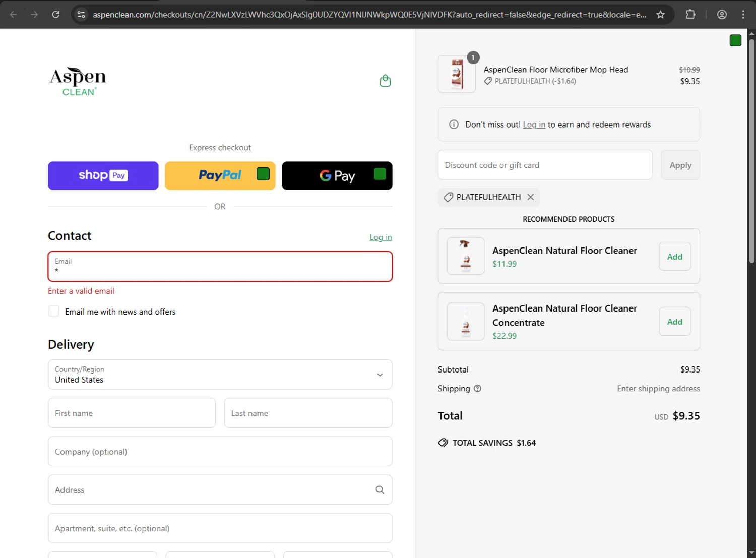This screenshot has width=756, height=558.
Task: Open the shopping bag cart icon
Action: [x=385, y=81]
